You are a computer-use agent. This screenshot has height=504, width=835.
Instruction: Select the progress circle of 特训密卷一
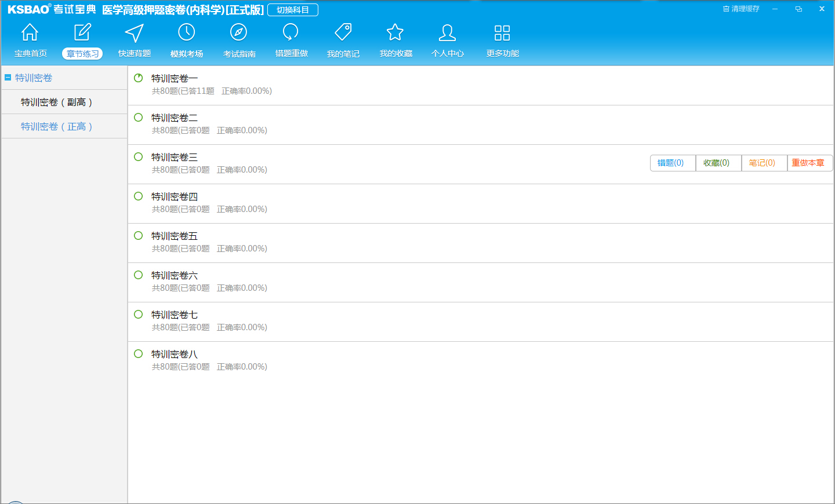pos(138,78)
